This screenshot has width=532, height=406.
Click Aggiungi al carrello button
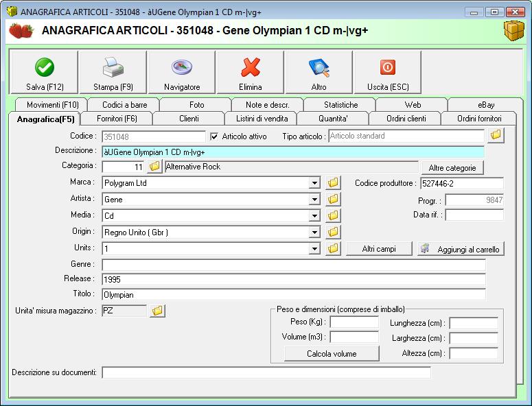[461, 250]
